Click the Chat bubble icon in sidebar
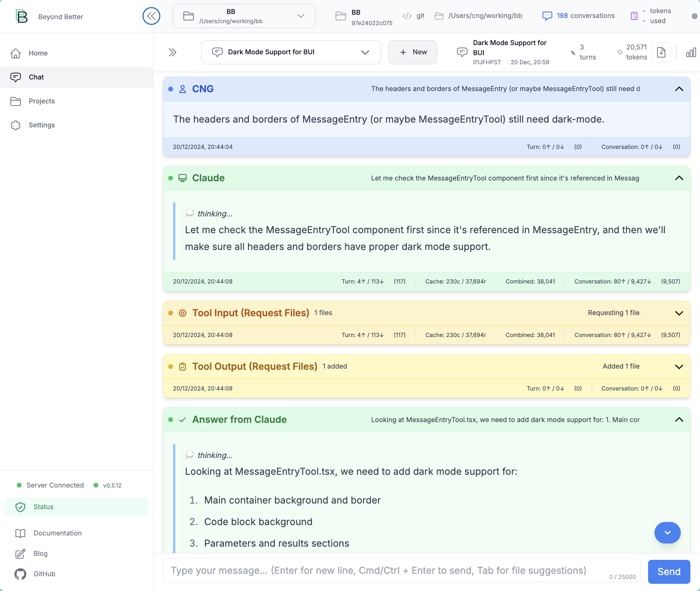This screenshot has width=700, height=591. tap(16, 77)
